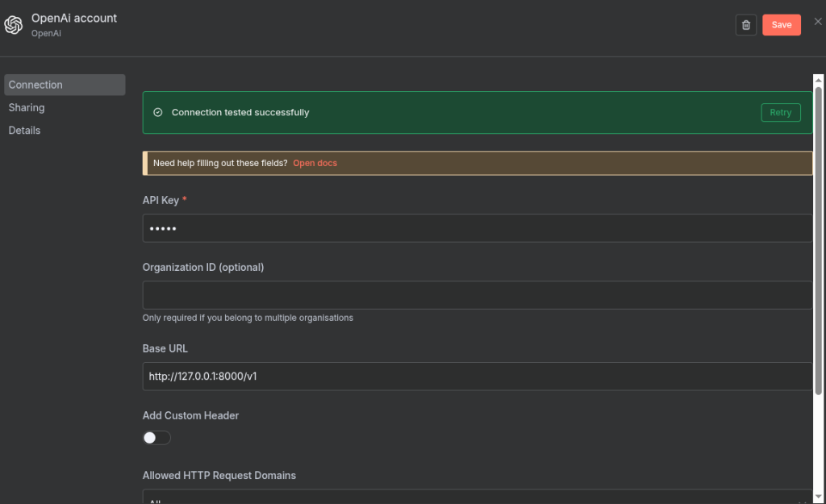Click the Organization ID input field
The height and width of the screenshot is (504, 826).
[x=477, y=295]
